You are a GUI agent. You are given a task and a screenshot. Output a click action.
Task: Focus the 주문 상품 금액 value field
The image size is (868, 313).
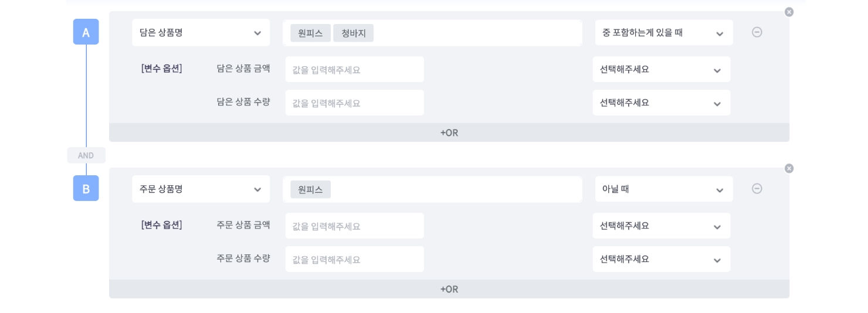tap(354, 226)
